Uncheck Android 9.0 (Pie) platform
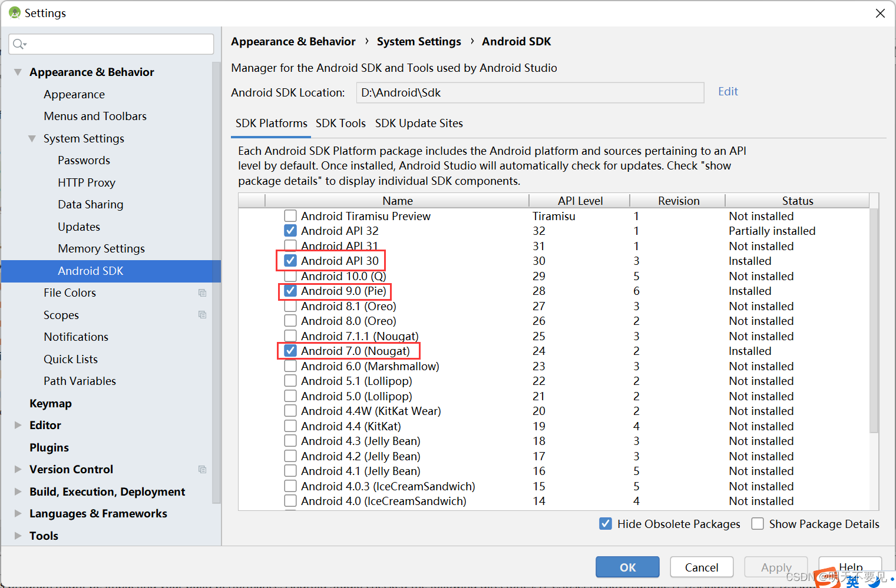 point(290,291)
